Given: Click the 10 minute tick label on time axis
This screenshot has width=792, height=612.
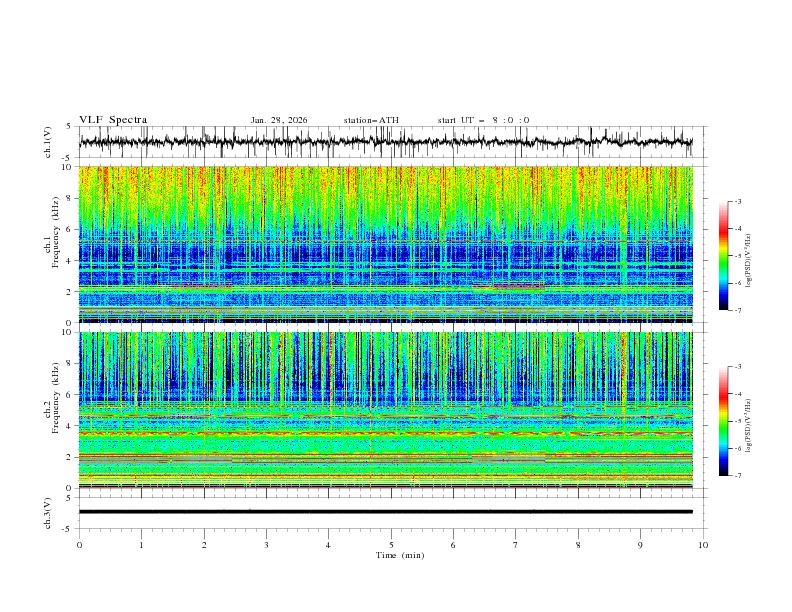Looking at the screenshot, I should [703, 545].
